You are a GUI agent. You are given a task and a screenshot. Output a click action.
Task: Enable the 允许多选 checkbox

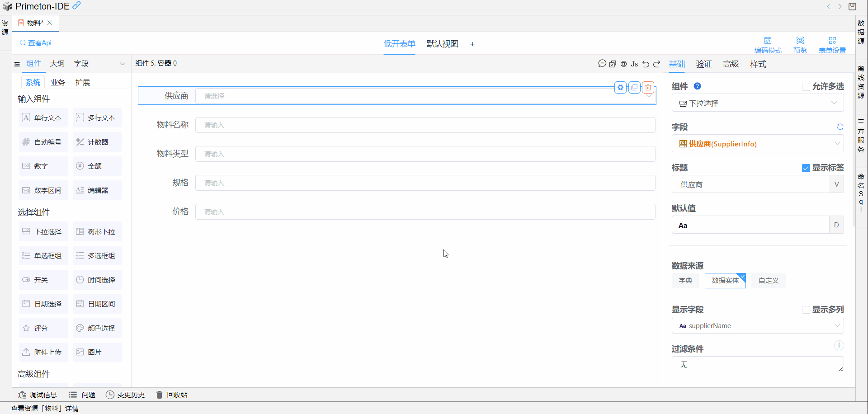(806, 86)
